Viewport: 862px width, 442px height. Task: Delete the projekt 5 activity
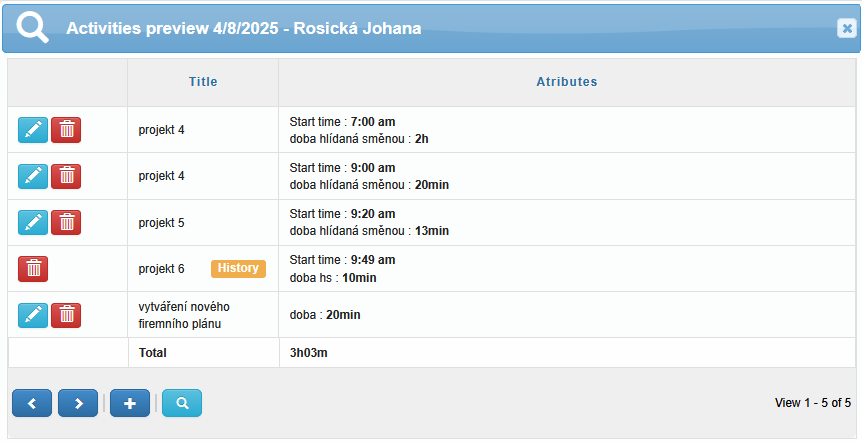(x=66, y=222)
